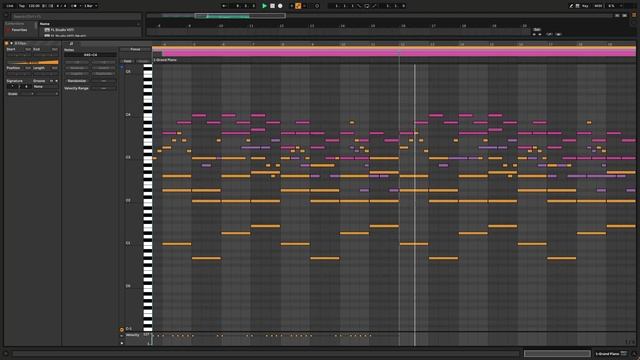Toggle the Computer MIDI Keyboard icon
The width and height of the screenshot is (640, 360).
click(x=578, y=6)
